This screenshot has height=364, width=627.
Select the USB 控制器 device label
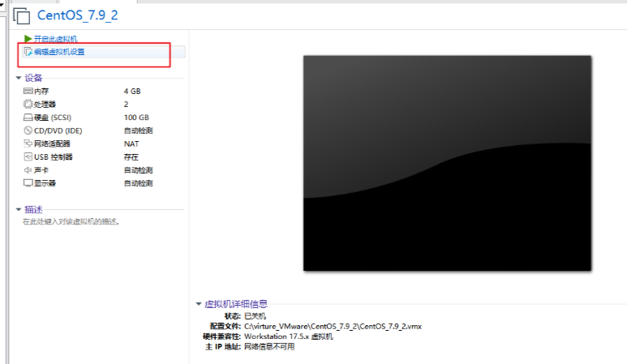54,157
